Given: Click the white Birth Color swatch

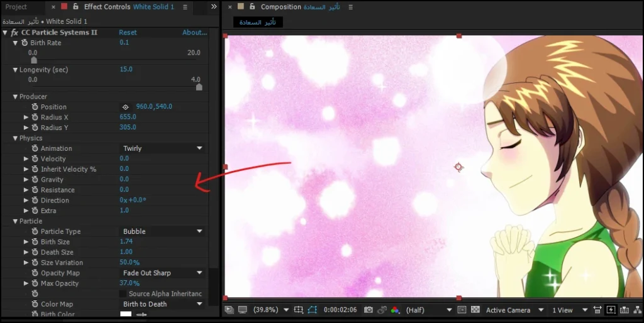Looking at the screenshot, I should pyautogui.click(x=126, y=315).
